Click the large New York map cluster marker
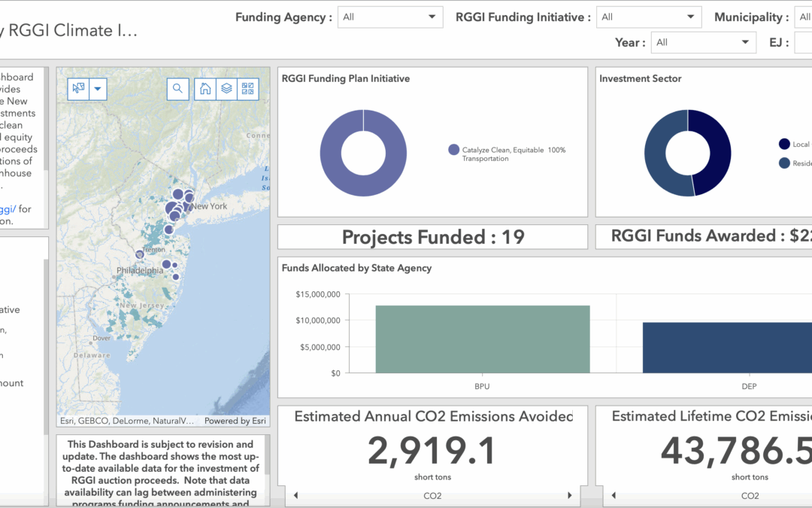The image size is (812, 508). point(174,208)
